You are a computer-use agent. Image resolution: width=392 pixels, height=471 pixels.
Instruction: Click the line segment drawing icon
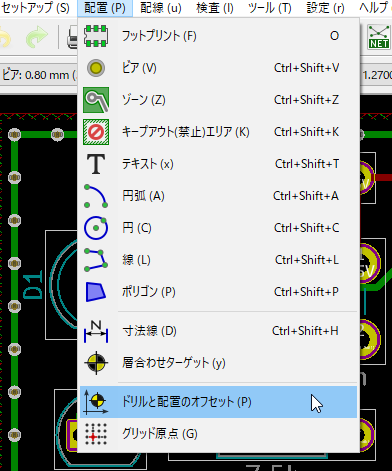pyautogui.click(x=96, y=260)
